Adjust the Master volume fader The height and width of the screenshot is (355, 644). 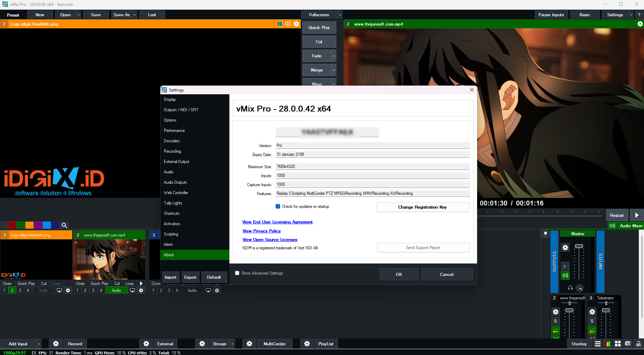(x=579, y=246)
